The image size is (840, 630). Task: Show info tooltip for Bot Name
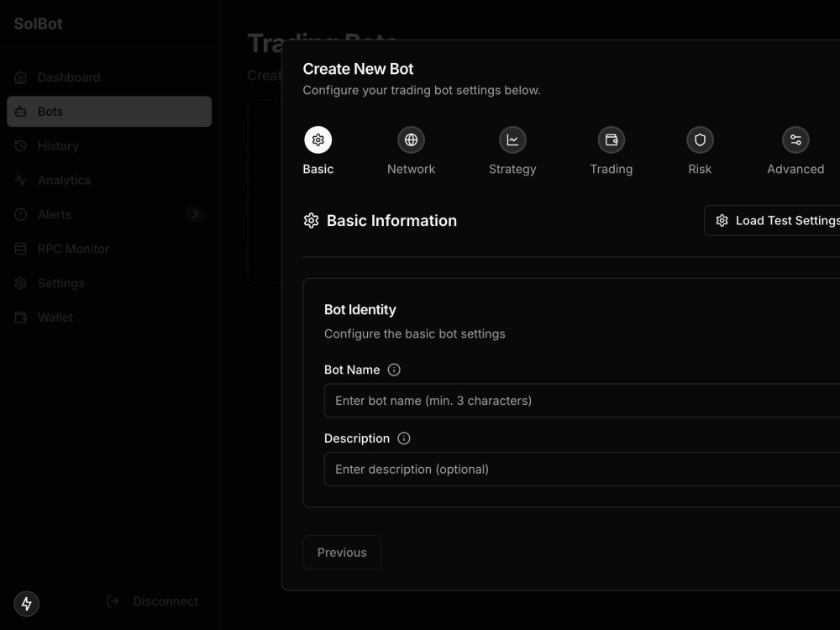click(394, 370)
